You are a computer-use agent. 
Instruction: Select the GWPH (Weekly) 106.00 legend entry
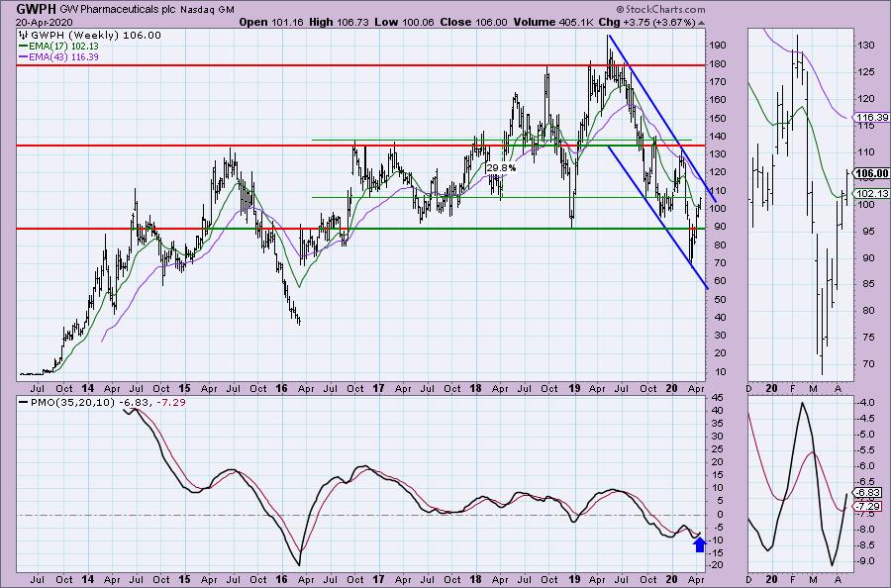tap(95, 36)
